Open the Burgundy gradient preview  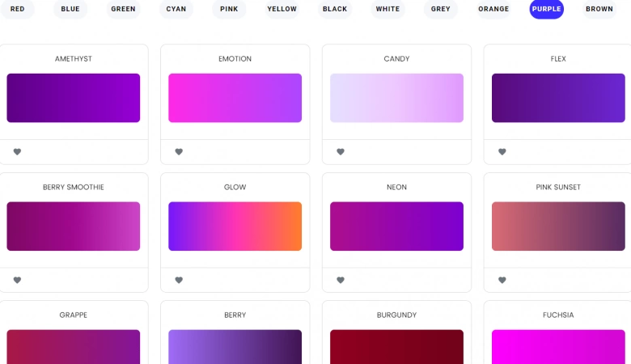pyautogui.click(x=396, y=347)
